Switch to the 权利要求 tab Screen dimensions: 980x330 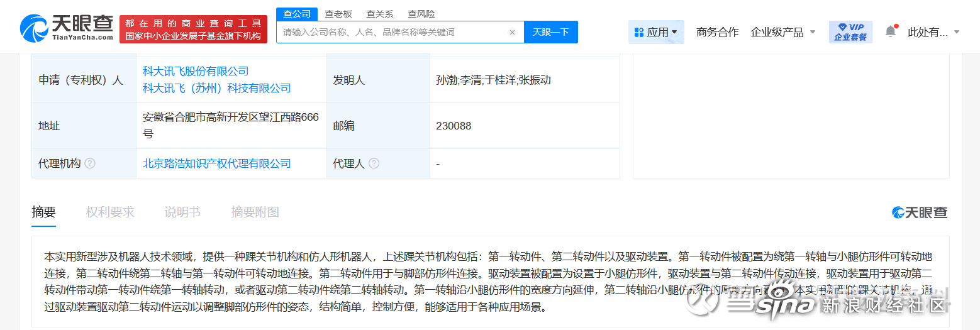tap(110, 212)
